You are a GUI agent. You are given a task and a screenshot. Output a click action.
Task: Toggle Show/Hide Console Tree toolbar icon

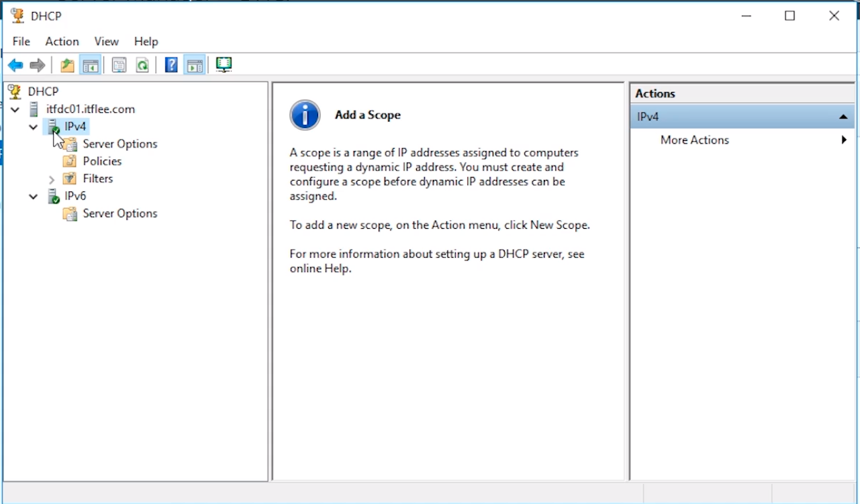(x=90, y=65)
